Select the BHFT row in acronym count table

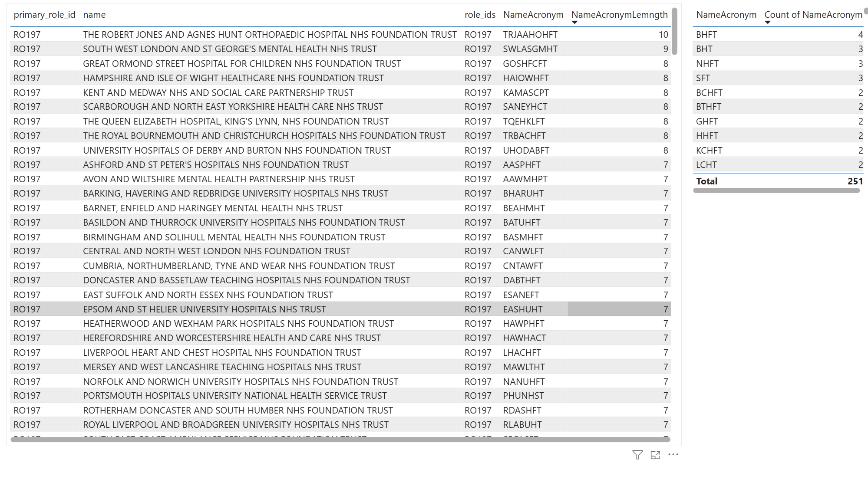778,34
